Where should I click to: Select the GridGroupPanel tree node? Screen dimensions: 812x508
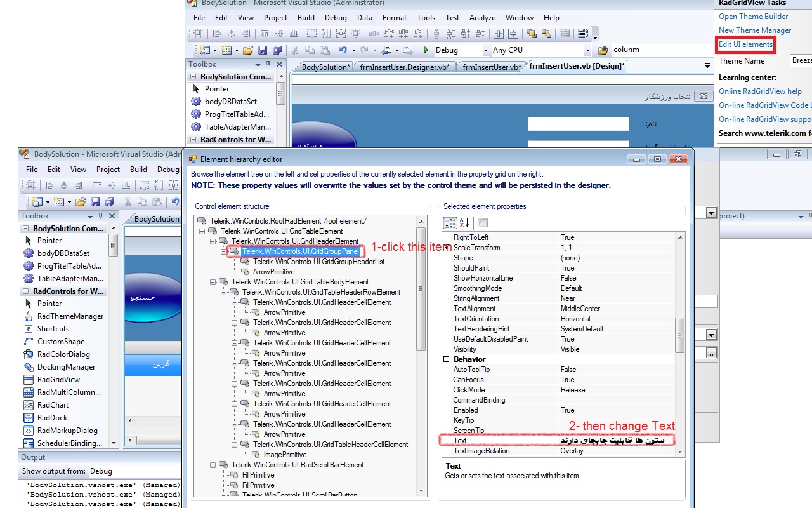301,251
